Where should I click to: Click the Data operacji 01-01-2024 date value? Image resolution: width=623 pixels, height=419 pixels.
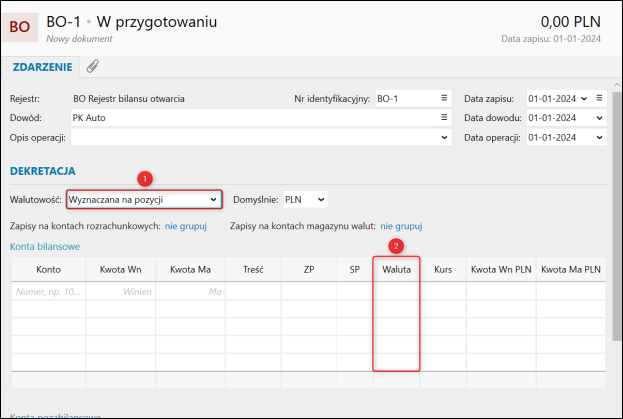click(552, 137)
